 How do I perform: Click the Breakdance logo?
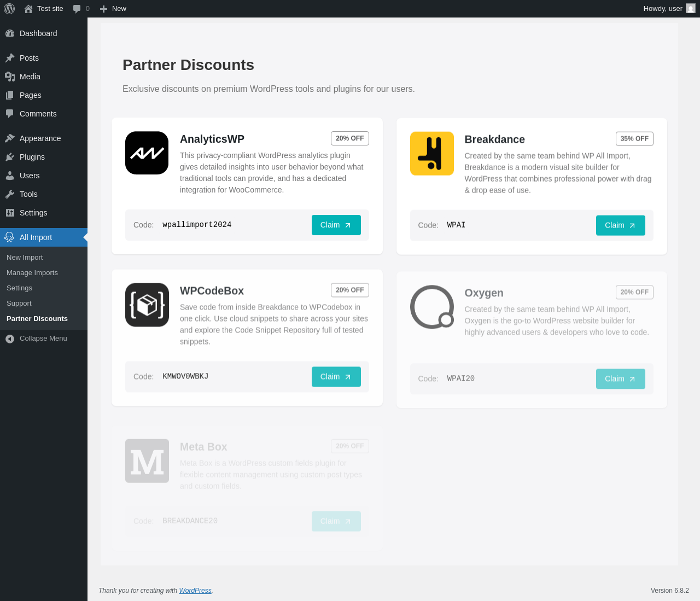coord(432,154)
